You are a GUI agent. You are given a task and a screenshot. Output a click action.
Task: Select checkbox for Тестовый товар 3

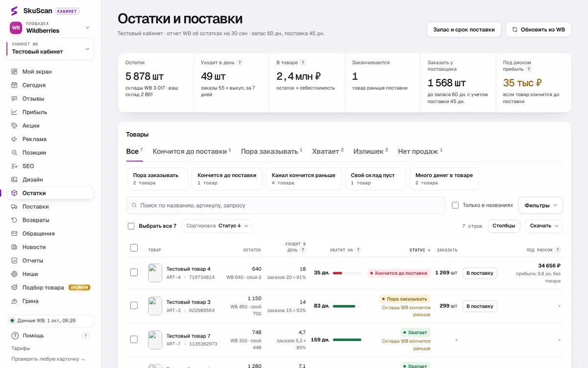[x=134, y=305]
